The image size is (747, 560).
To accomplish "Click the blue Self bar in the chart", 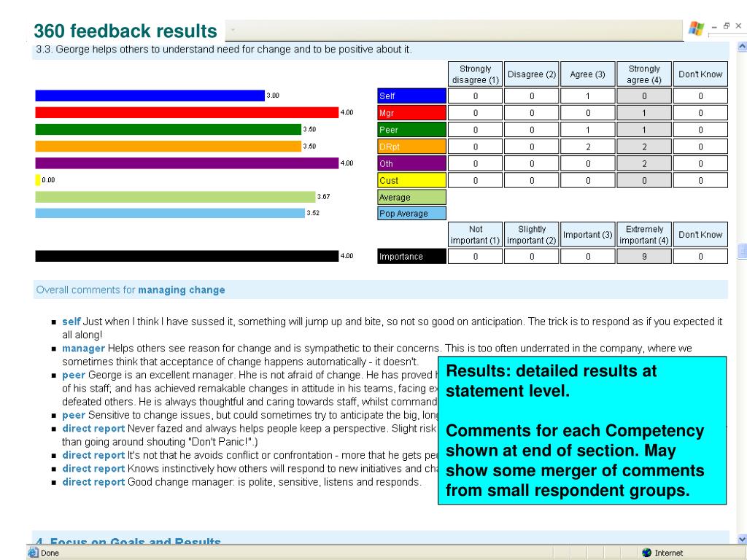I will [150, 96].
